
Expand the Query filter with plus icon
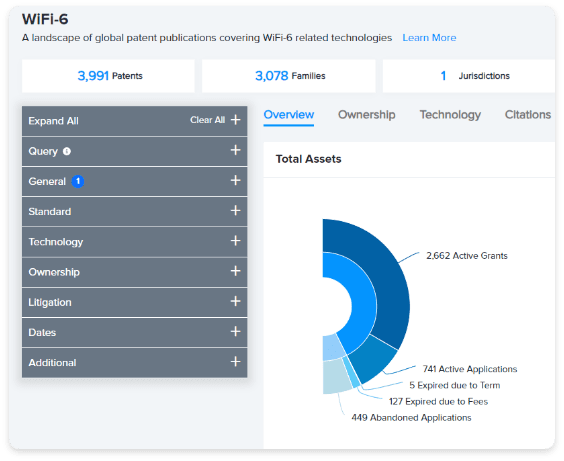coord(235,150)
